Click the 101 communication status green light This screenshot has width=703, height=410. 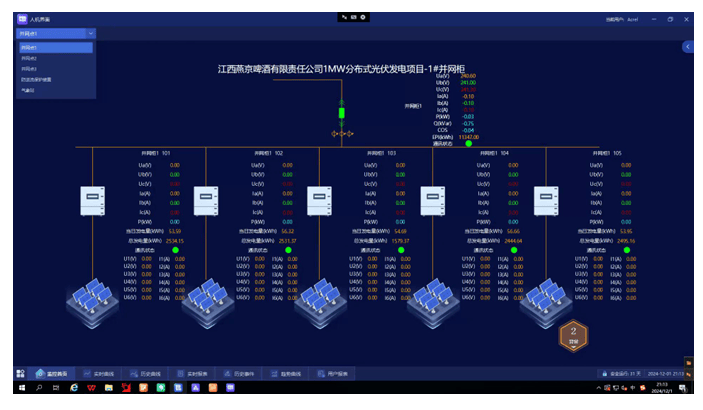tap(175, 250)
